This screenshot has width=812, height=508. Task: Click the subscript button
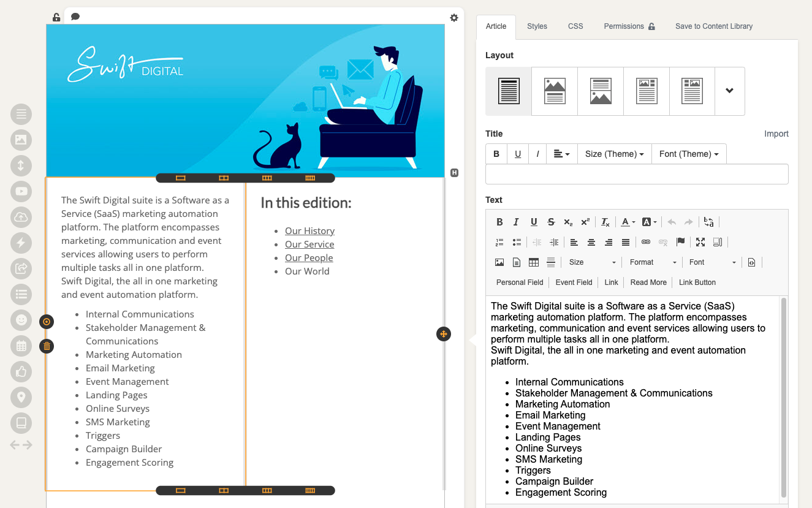(568, 222)
